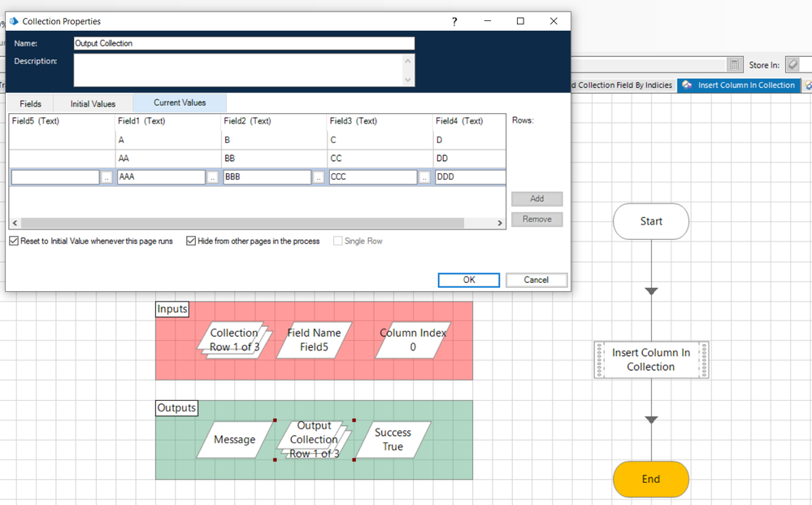Open the browse button beside AAA

(x=212, y=177)
